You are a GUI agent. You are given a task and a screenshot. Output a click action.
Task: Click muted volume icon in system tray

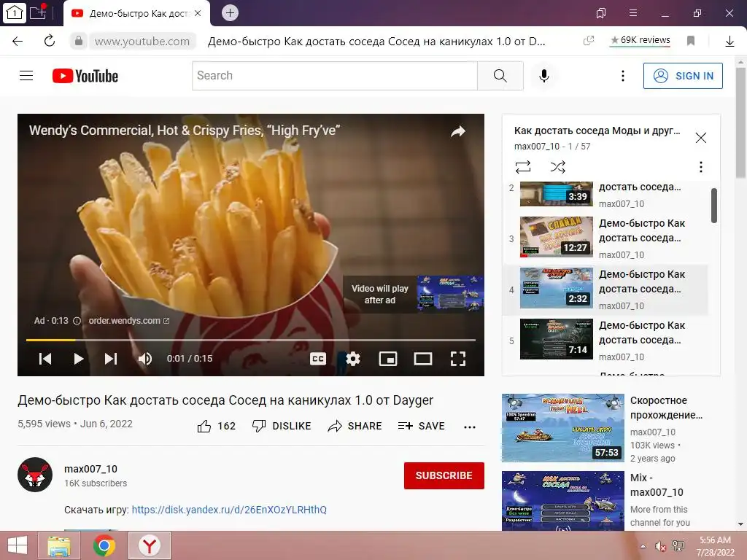[660, 546]
